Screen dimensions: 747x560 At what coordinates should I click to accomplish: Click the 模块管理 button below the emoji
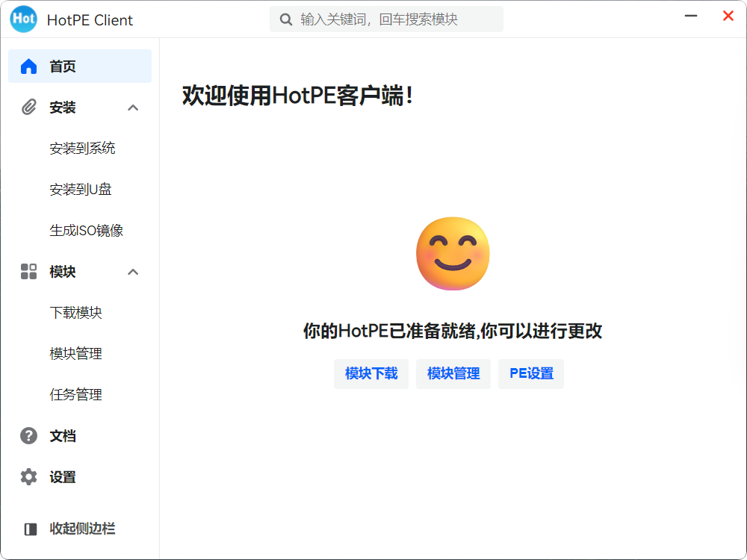[453, 374]
